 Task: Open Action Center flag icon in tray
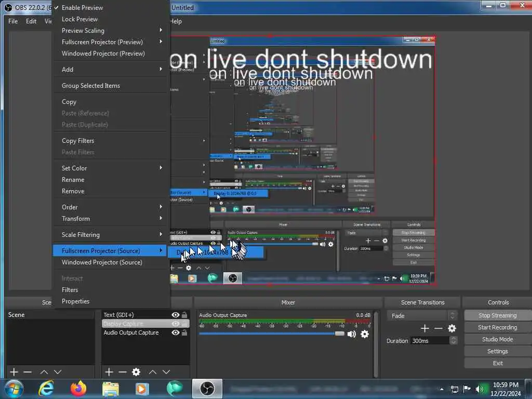(467, 389)
